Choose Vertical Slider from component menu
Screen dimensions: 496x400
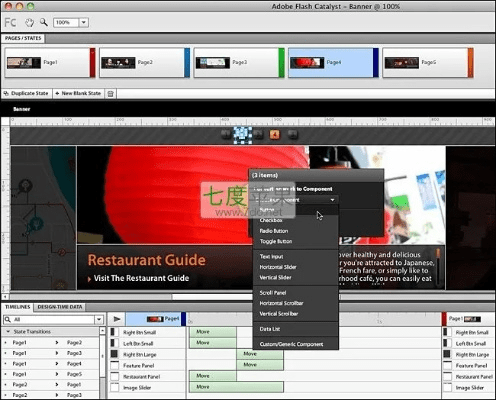(296, 278)
